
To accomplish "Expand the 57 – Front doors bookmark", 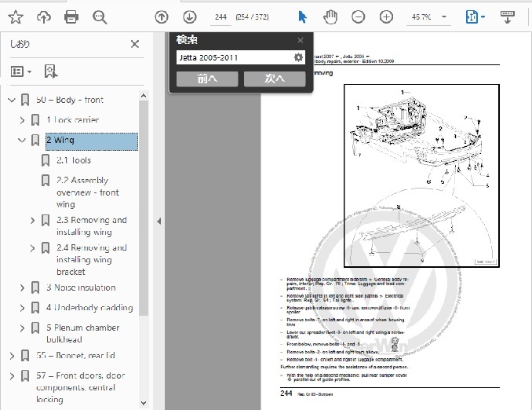I will (x=12, y=376).
